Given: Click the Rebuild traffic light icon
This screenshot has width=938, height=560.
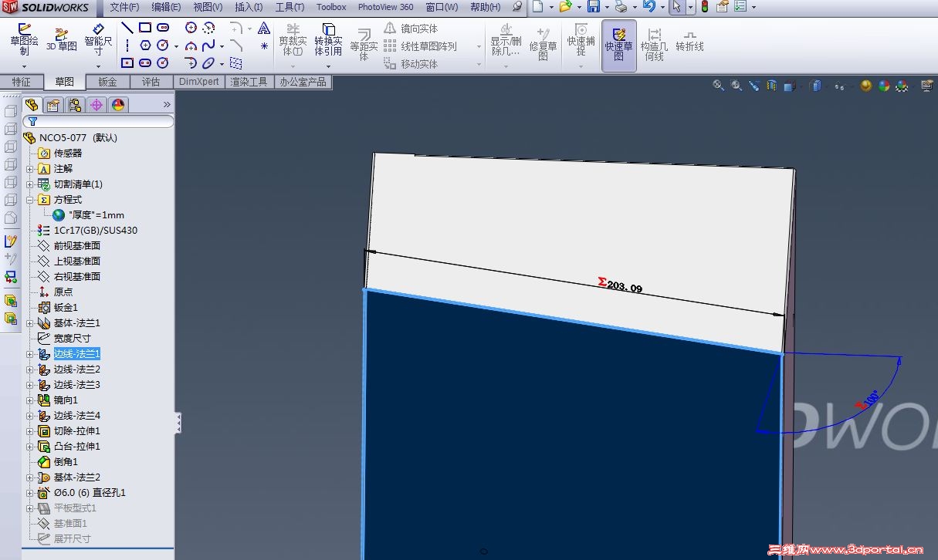Looking at the screenshot, I should point(704,7).
